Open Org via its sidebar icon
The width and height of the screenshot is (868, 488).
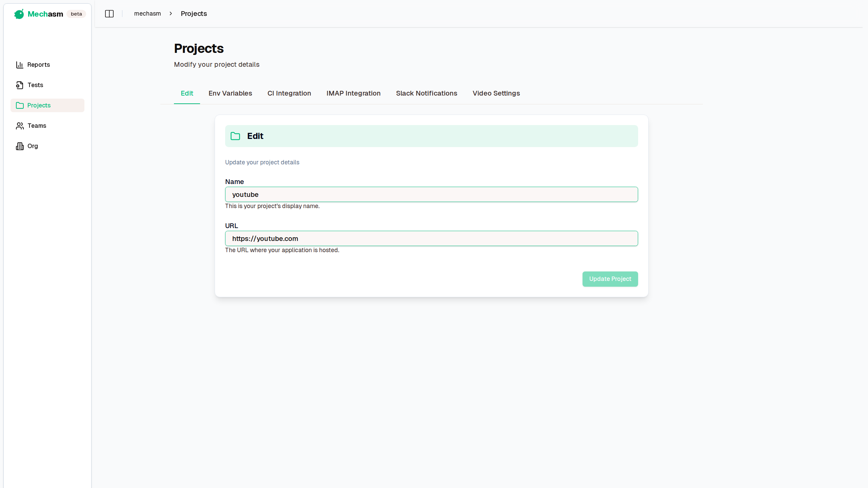coord(20,146)
